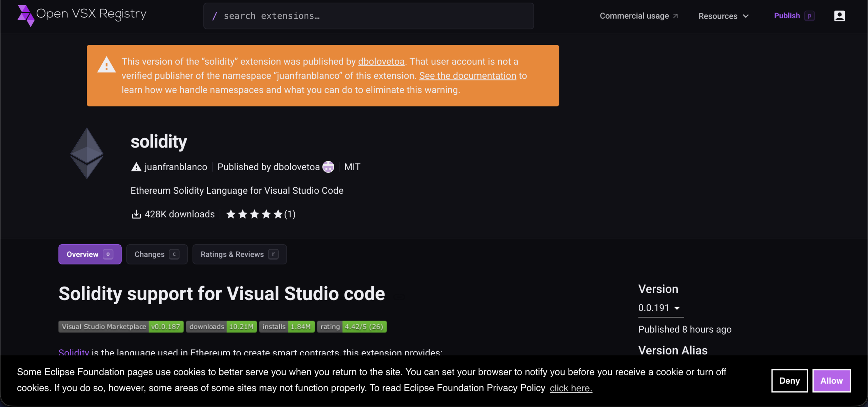
Task: Click the download icon beside 428K downloads
Action: [x=136, y=214]
